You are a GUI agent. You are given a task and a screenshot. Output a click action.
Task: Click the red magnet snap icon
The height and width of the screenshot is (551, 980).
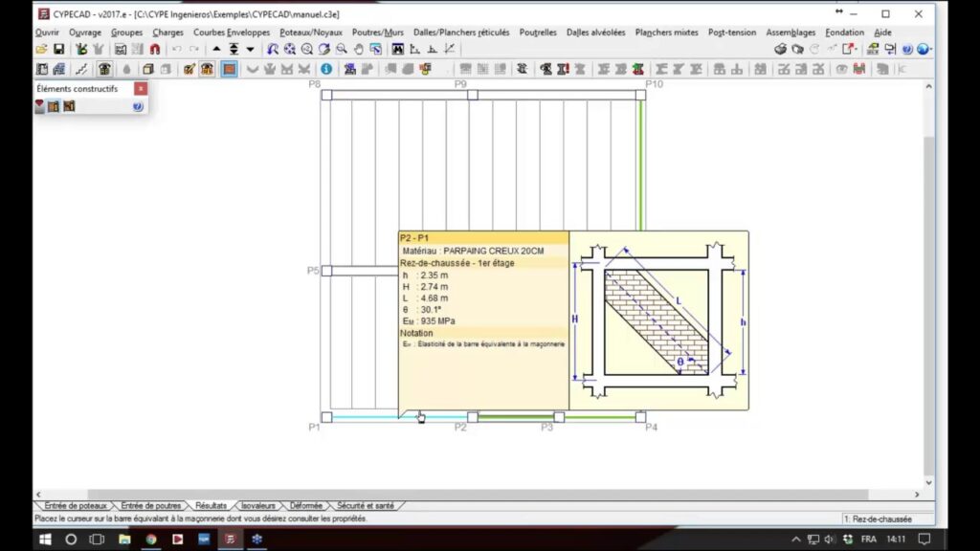[x=155, y=49]
